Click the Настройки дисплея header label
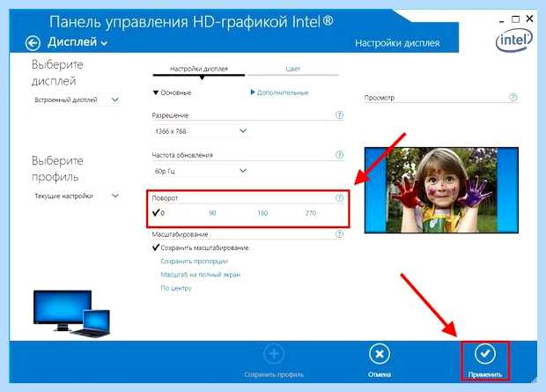This screenshot has width=546, height=392. click(397, 43)
